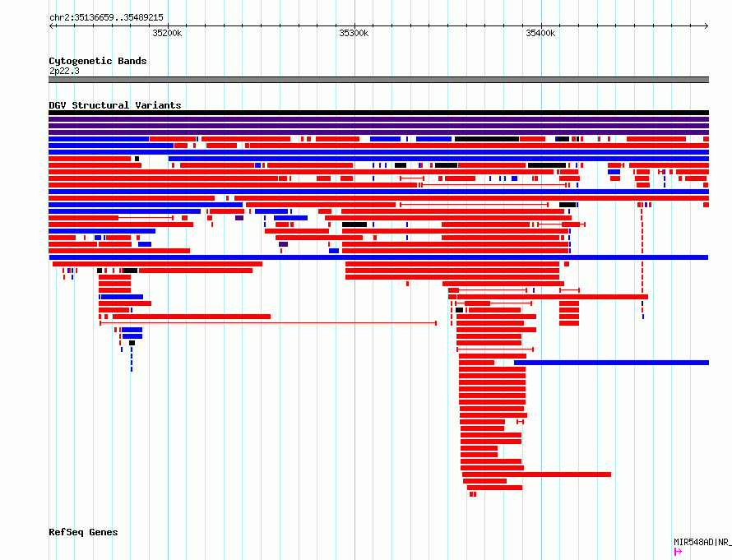Select the tiny red block pair at stack bottom

(473, 494)
